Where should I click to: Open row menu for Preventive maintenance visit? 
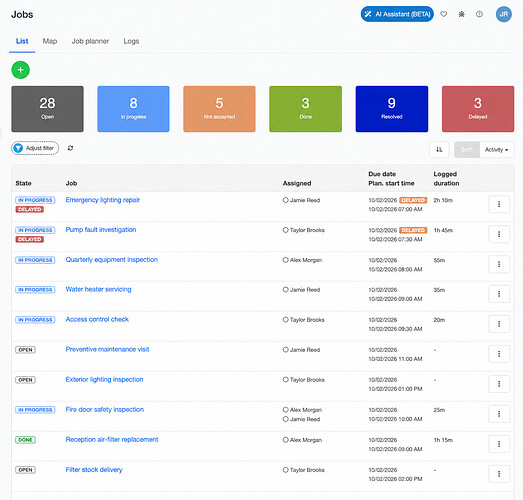(x=499, y=354)
